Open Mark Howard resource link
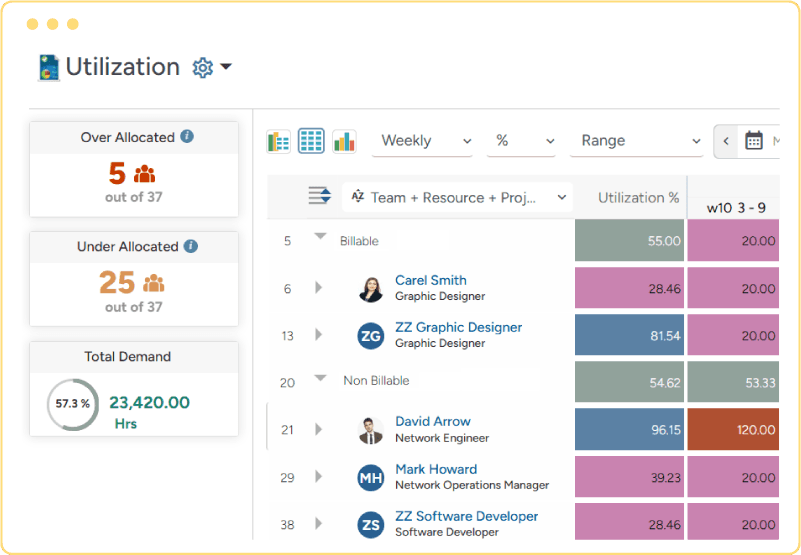 pos(436,469)
